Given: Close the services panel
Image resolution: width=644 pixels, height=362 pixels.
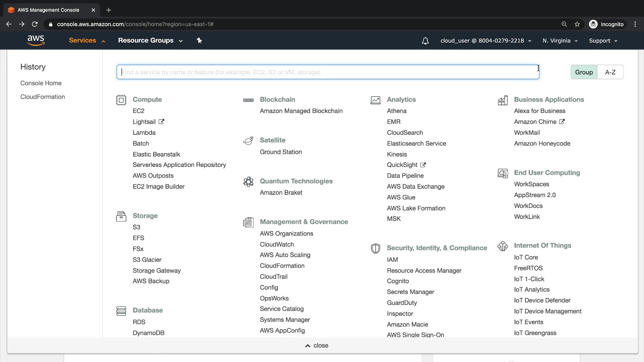Looking at the screenshot, I should tap(317, 346).
